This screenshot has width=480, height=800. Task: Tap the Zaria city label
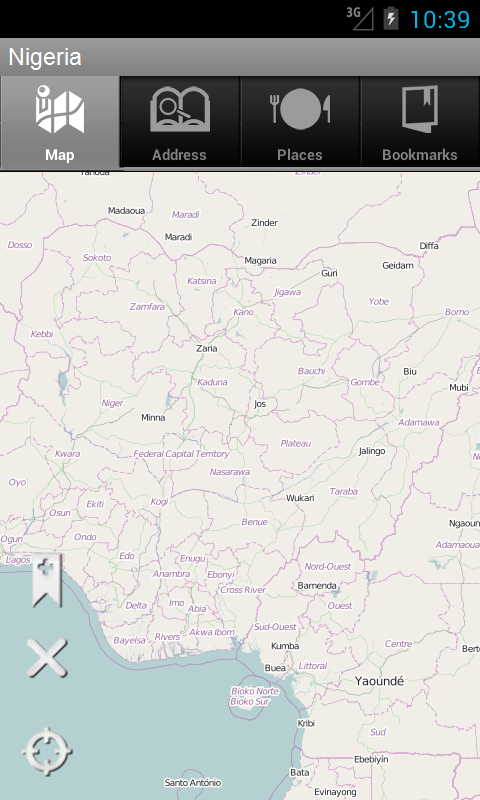coord(207,348)
